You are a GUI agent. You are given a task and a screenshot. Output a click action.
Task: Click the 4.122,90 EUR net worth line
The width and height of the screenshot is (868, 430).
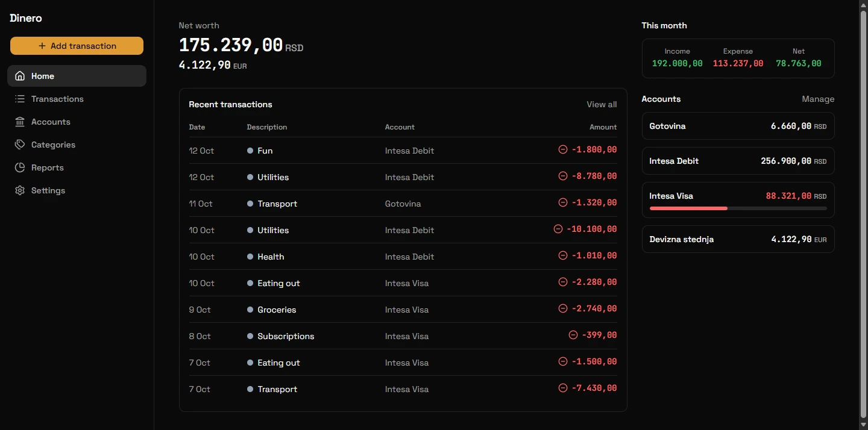[213, 65]
